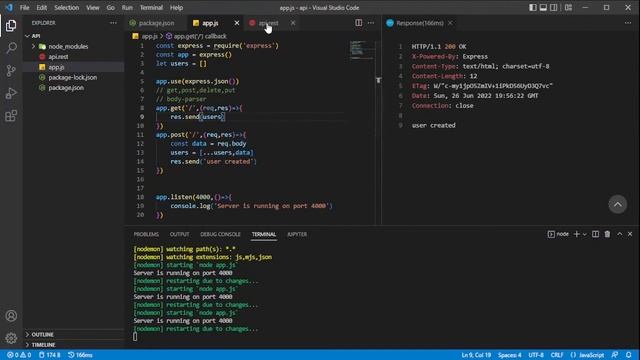This screenshot has width=640, height=360.
Task: Select the app.js editor tab
Action: point(210,23)
